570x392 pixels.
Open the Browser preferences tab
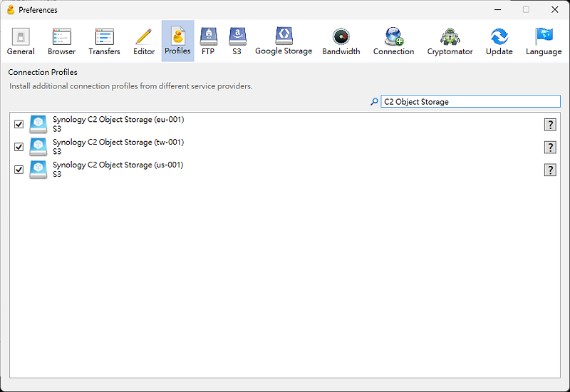point(62,41)
